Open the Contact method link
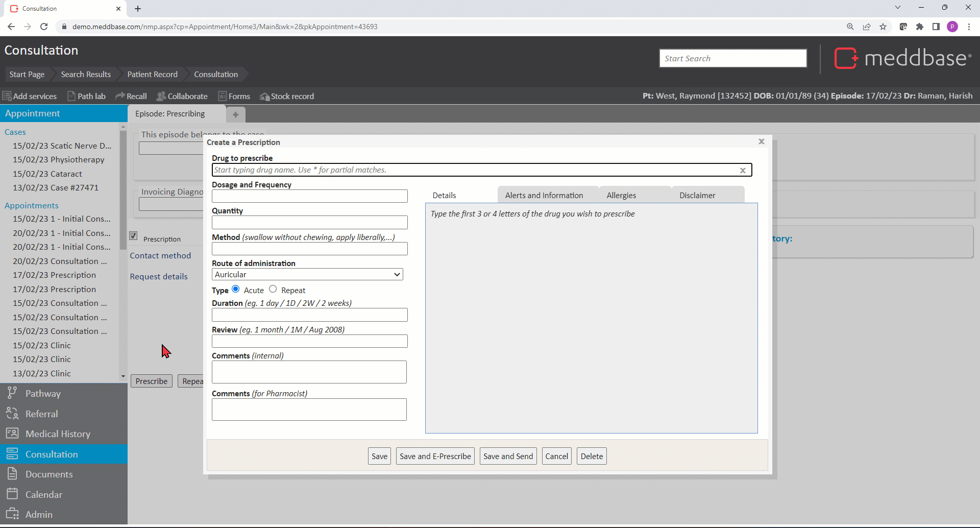980x528 pixels. [160, 255]
